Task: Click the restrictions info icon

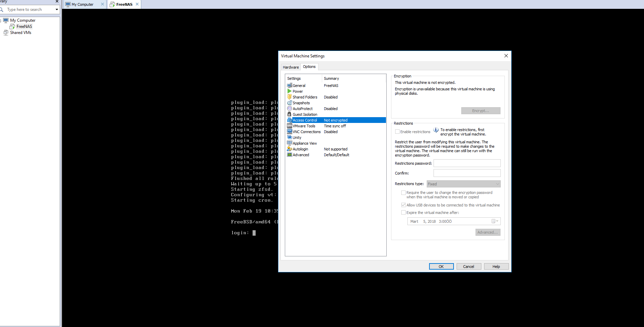Action: [x=436, y=130]
